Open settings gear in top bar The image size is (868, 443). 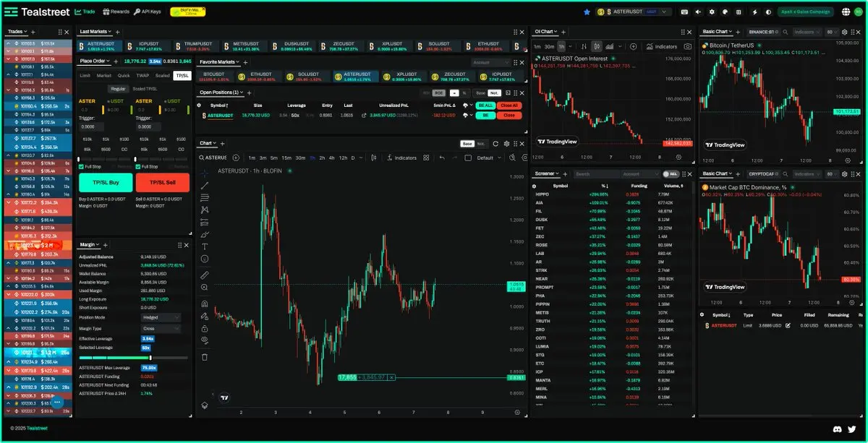(712, 12)
